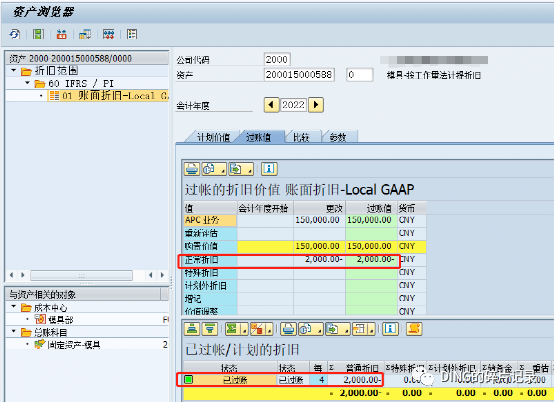Click the green master data icon
Image resolution: width=554 pixels, height=402 pixels.
click(38, 34)
